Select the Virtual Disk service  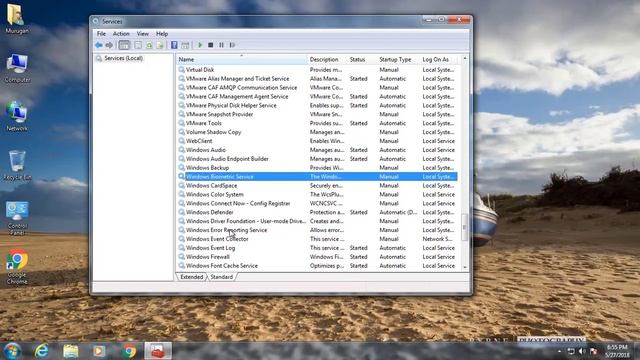[317, 70]
